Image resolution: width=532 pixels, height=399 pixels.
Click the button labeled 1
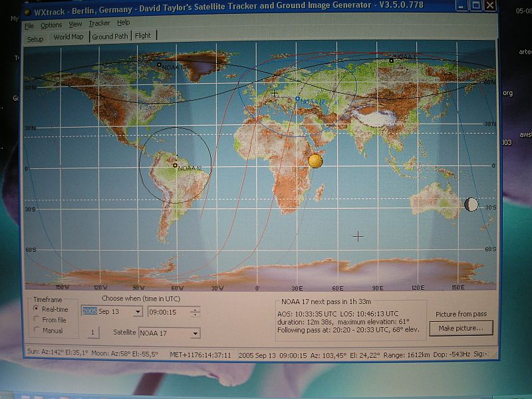92,332
